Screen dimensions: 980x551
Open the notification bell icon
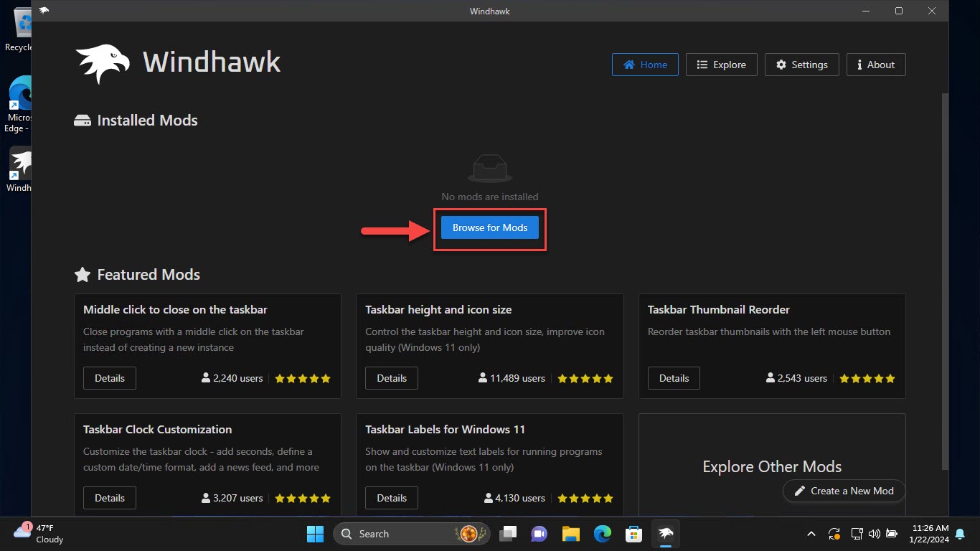[959, 534]
